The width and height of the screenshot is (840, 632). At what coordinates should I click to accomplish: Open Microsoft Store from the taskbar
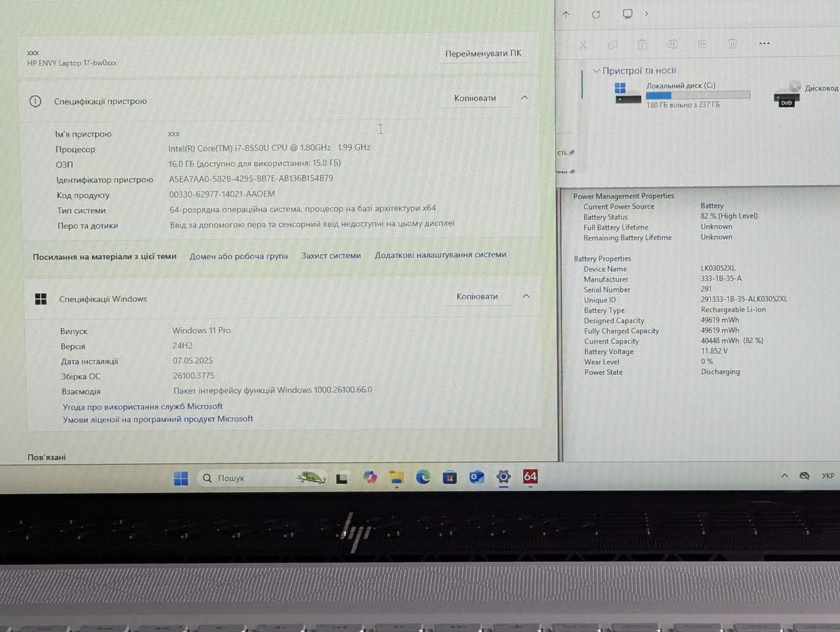(x=450, y=477)
